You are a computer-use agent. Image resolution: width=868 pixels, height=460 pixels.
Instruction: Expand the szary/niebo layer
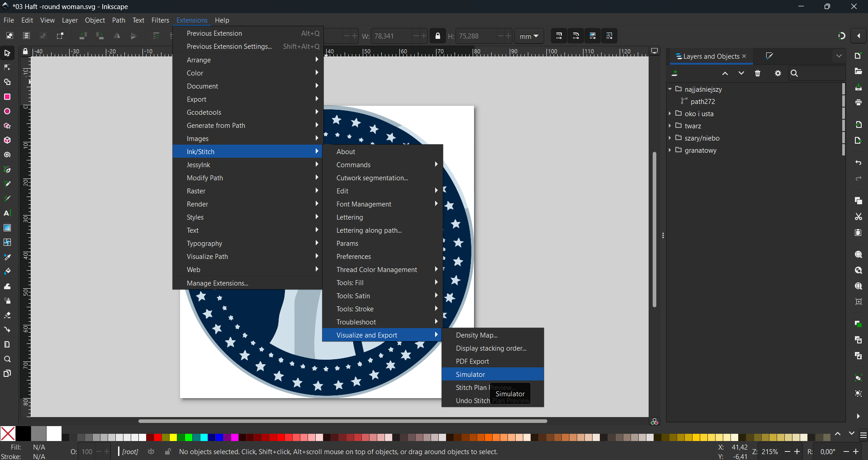(x=670, y=138)
